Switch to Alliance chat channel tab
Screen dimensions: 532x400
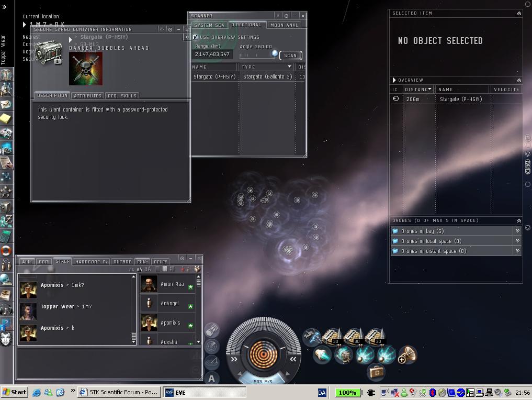click(x=27, y=262)
